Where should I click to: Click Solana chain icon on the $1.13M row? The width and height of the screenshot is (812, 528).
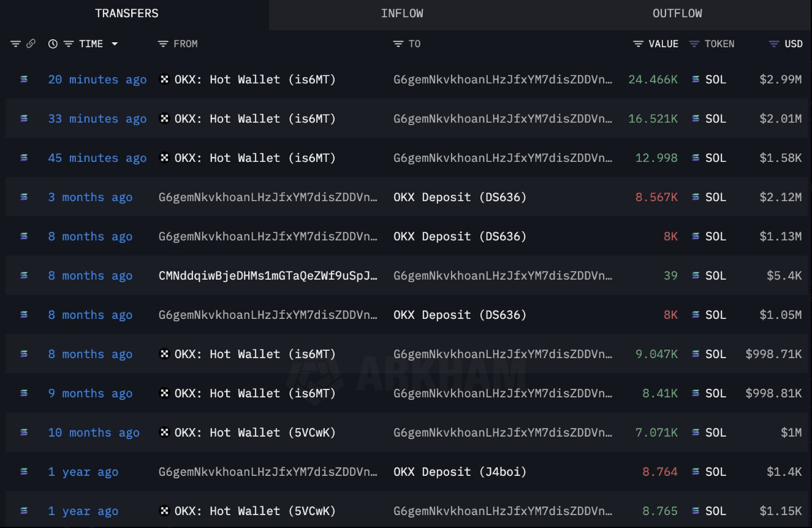point(24,236)
